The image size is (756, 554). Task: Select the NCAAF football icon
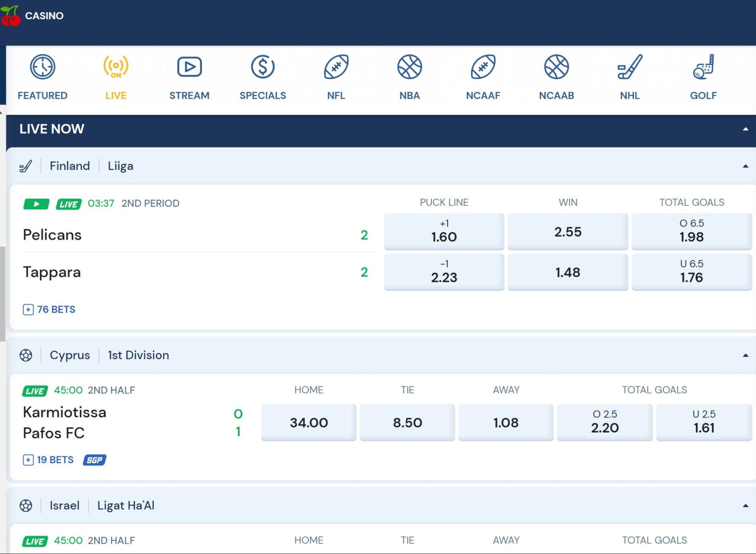483,67
